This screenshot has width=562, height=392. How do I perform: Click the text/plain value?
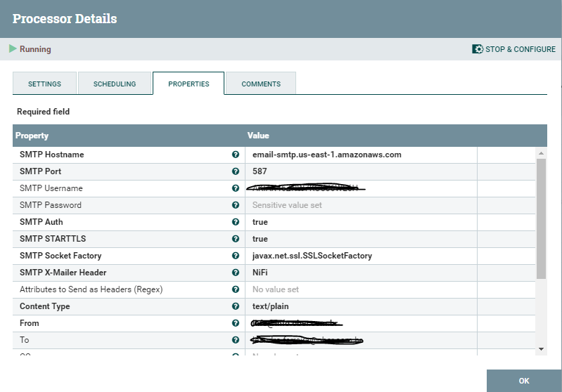coord(270,306)
